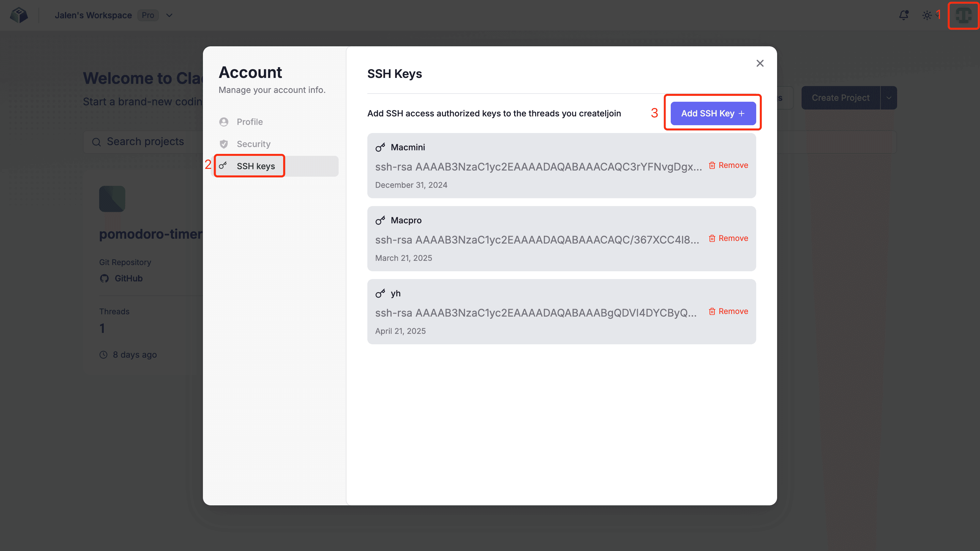
Task: Expand the Jalen's Workspace dropdown chevron
Action: point(169,15)
